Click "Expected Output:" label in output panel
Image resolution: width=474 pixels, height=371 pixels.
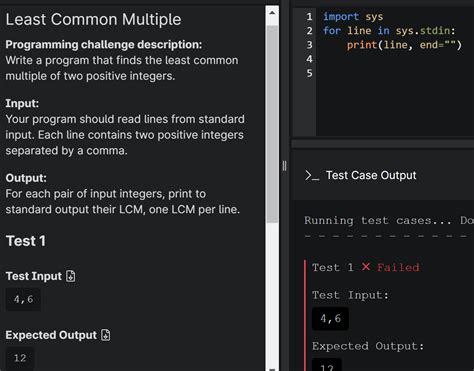368,346
